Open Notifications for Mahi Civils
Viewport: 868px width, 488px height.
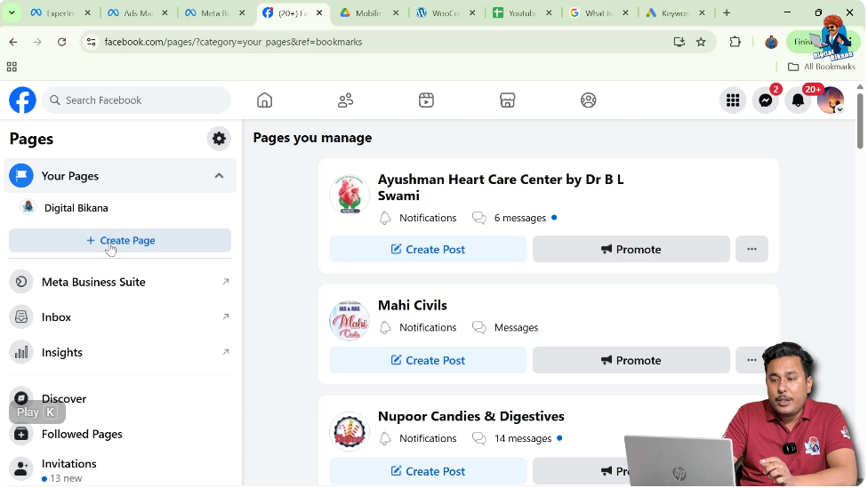419,327
